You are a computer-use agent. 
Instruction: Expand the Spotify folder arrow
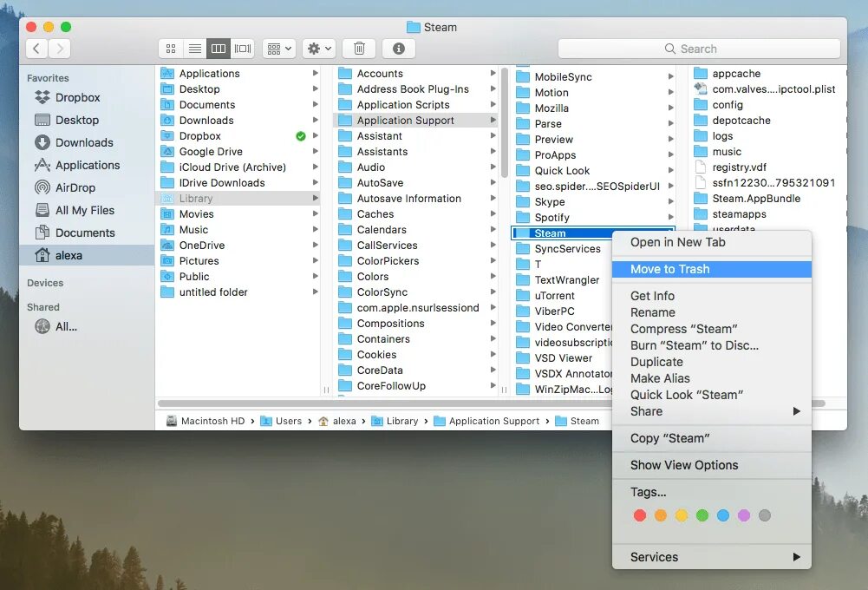[670, 217]
